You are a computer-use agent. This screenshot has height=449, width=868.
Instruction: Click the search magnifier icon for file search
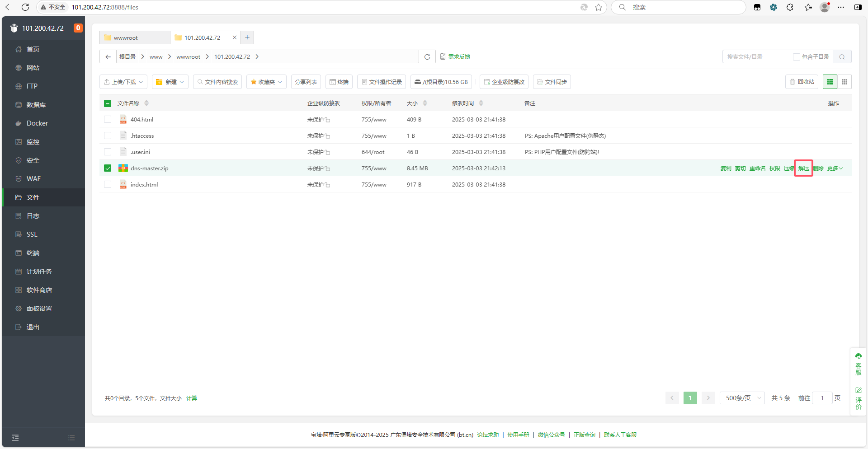(x=842, y=57)
